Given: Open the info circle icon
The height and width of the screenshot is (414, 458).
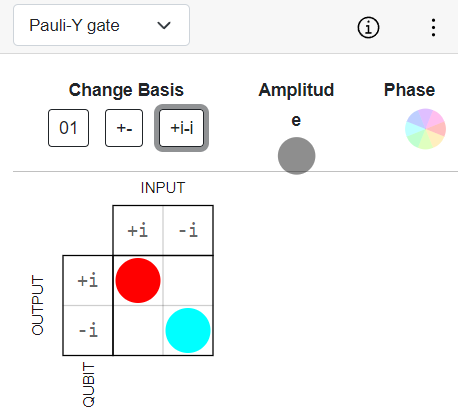Looking at the screenshot, I should 368,27.
